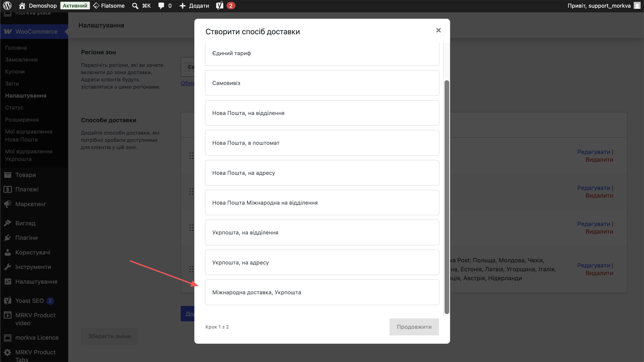Click the plus icon next to Додати
644x362 pixels.
(183, 6)
